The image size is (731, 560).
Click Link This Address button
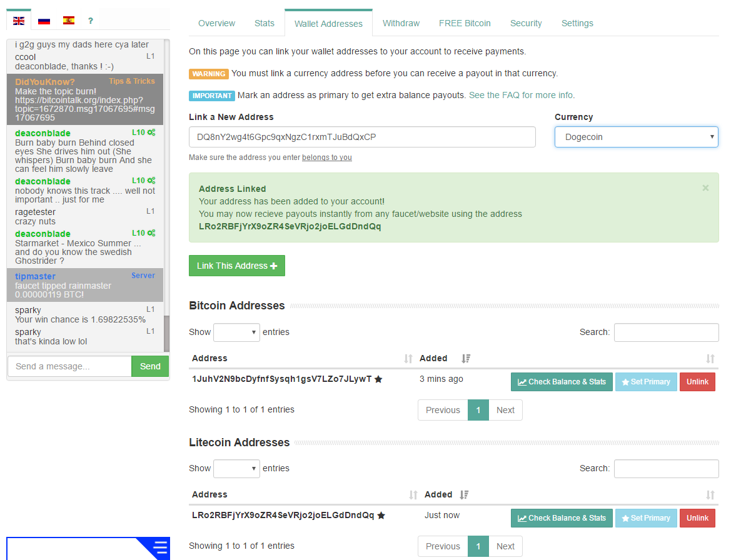237,266
